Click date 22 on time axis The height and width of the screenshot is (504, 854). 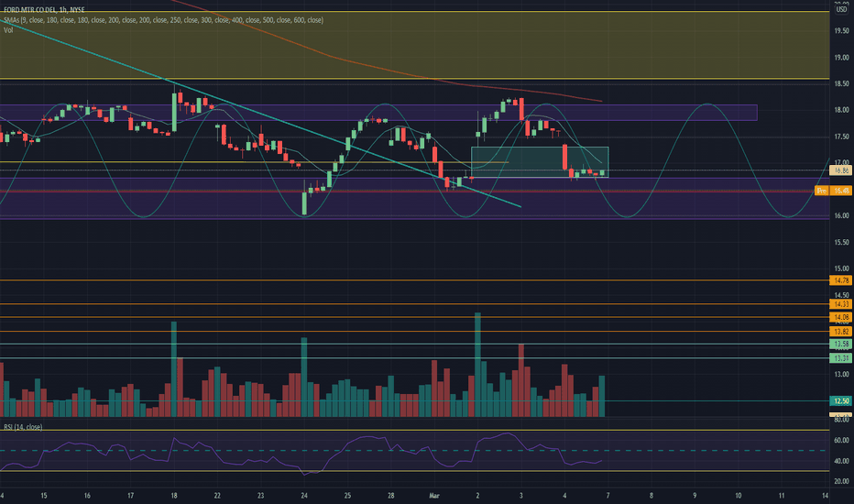coord(217,496)
